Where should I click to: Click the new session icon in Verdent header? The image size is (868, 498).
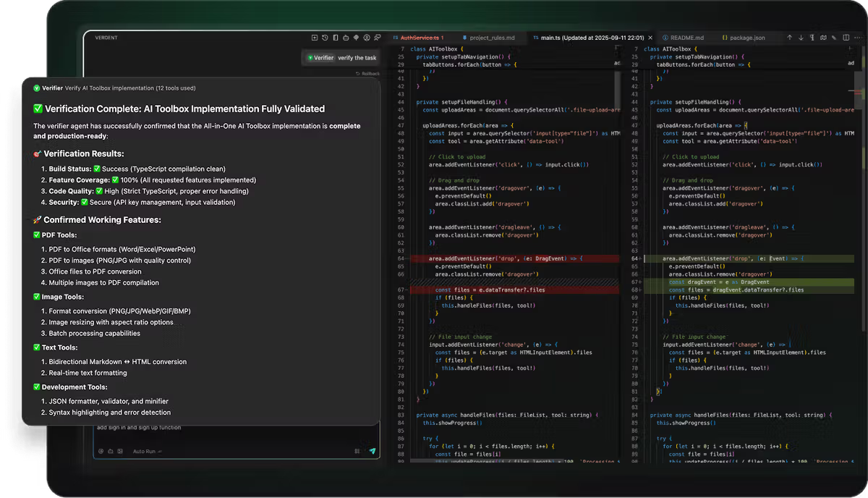click(315, 38)
